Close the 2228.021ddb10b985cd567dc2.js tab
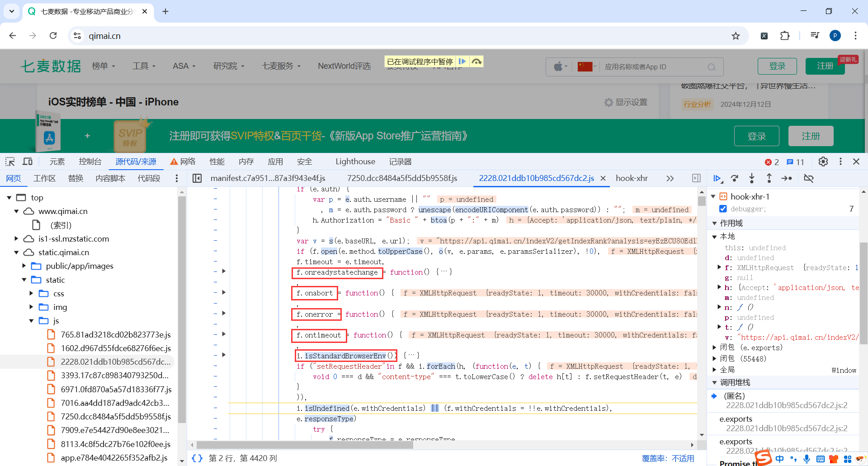The image size is (868, 466). pos(603,178)
